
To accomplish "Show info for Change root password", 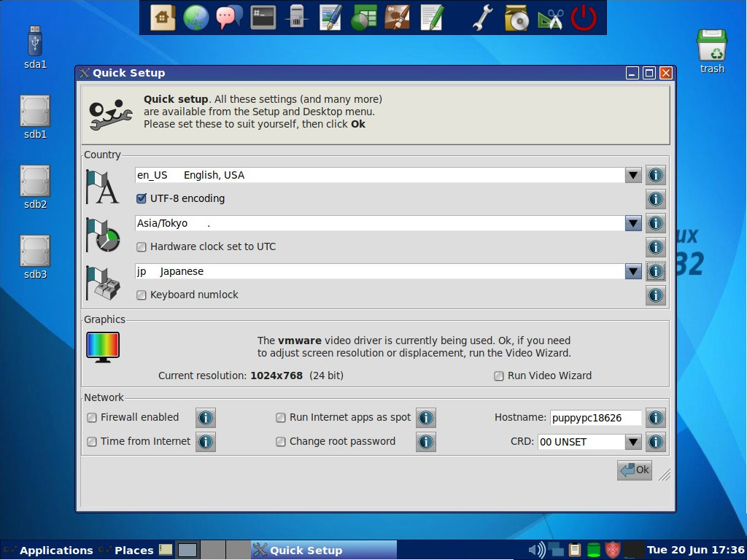I will (x=425, y=441).
